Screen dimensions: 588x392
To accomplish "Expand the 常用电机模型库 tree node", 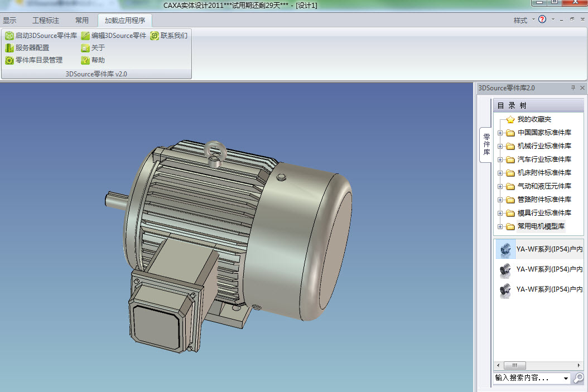I will pos(500,226).
